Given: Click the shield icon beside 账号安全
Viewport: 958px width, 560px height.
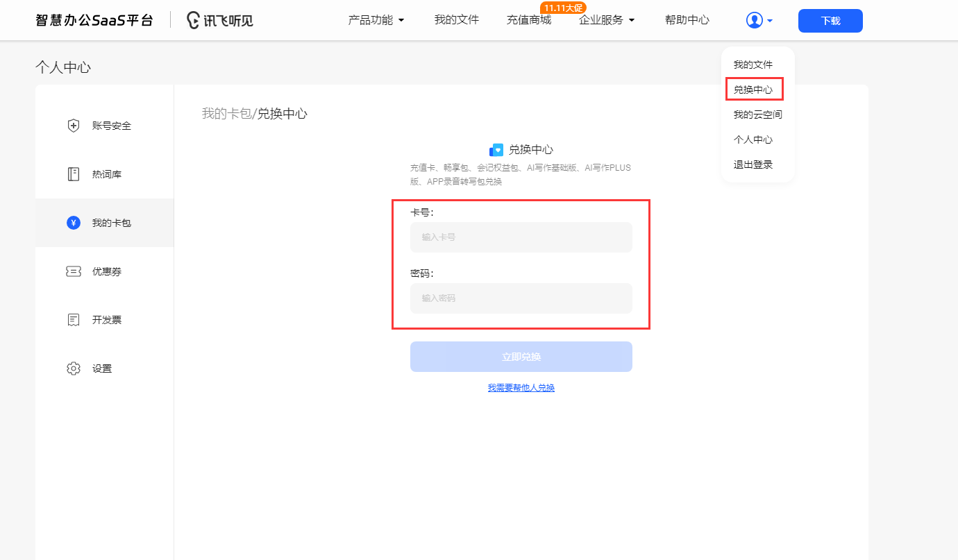Looking at the screenshot, I should point(74,126).
